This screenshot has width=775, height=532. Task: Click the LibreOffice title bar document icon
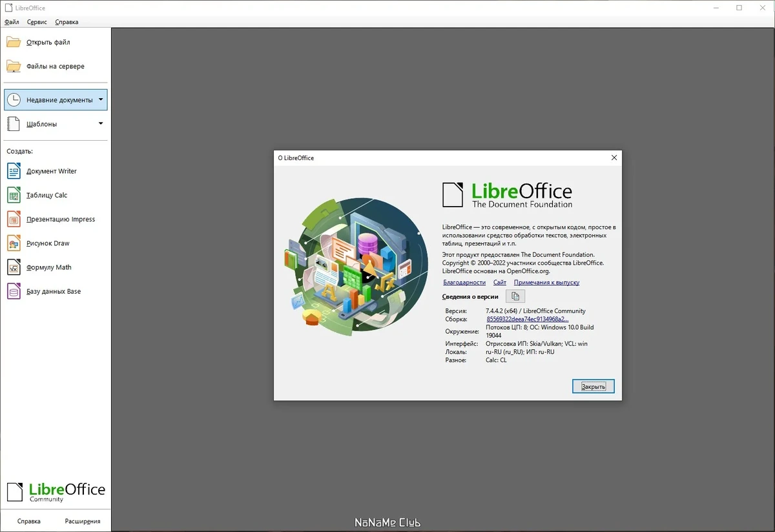coord(8,8)
